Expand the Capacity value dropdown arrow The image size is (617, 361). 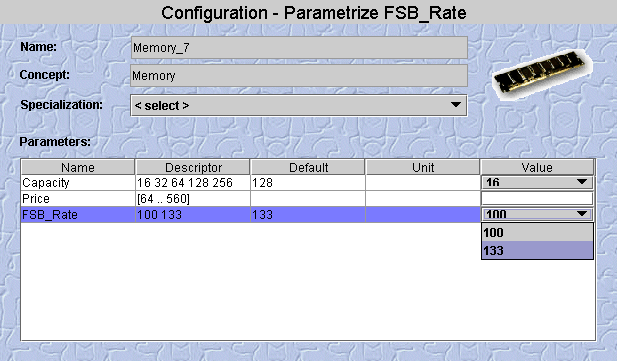582,182
